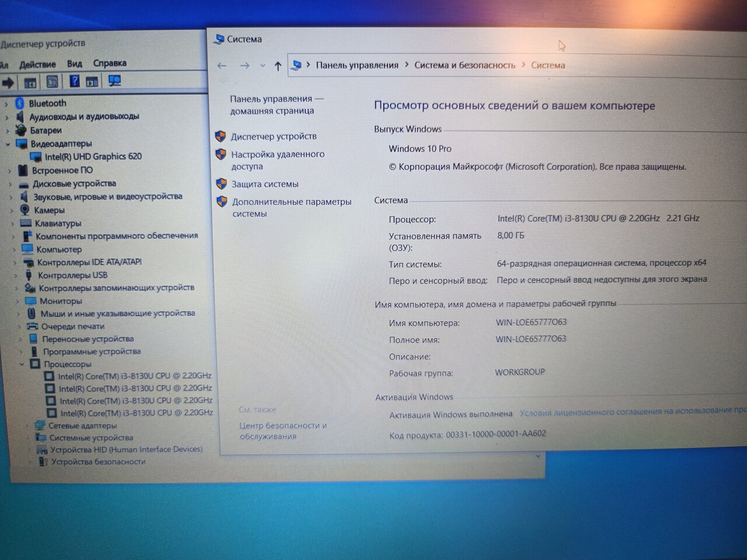Open the Справка menu
The image size is (747, 560).
110,63
